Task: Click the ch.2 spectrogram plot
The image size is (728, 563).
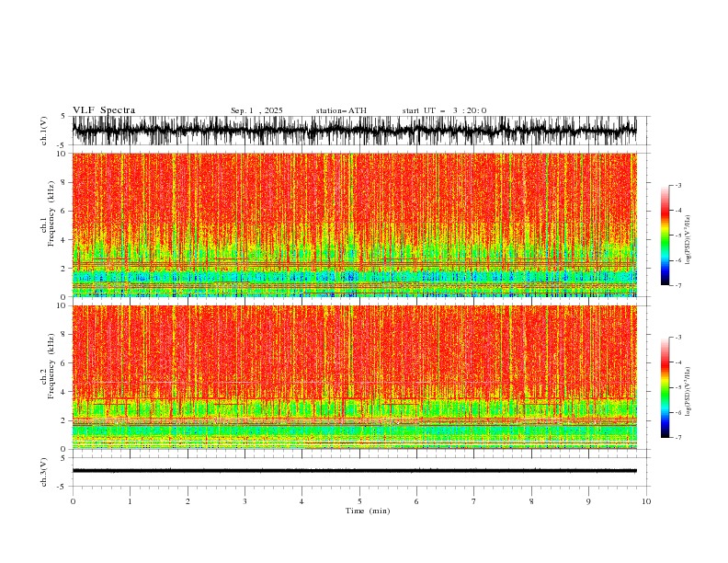Action: point(354,377)
